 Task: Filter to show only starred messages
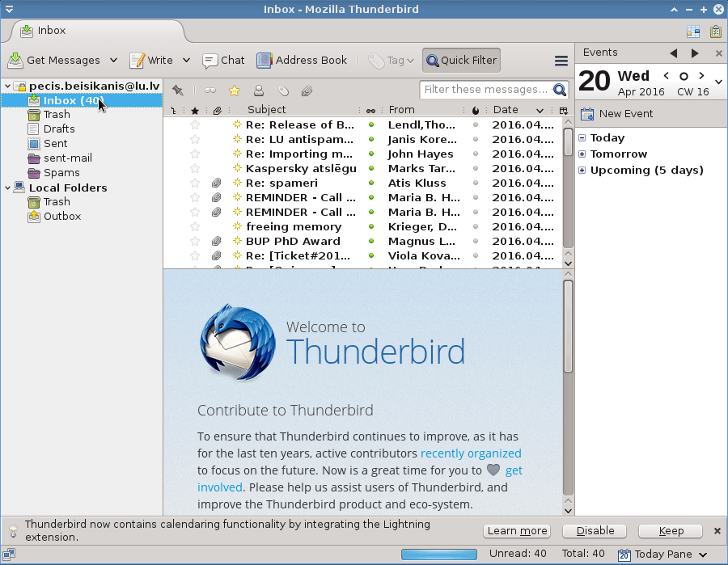tap(235, 91)
